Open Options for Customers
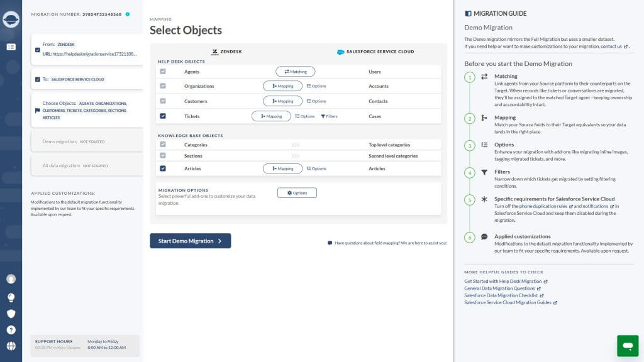Image resolution: width=644 pixels, height=362 pixels. tap(316, 101)
